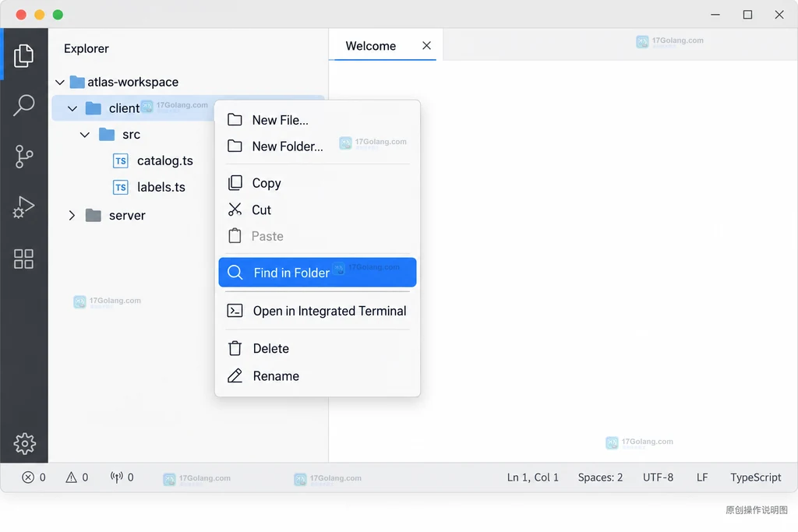Select Copy in the context menu
Screen dimensions: 798x532
coord(318,183)
